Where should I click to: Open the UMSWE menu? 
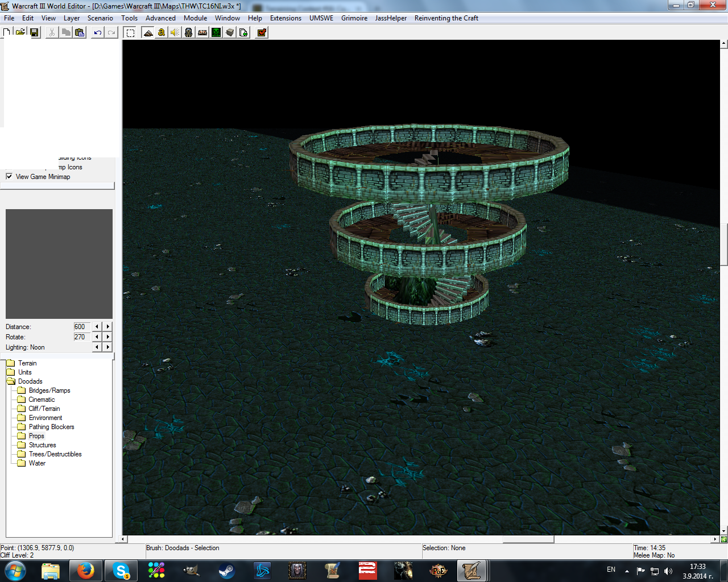point(321,18)
